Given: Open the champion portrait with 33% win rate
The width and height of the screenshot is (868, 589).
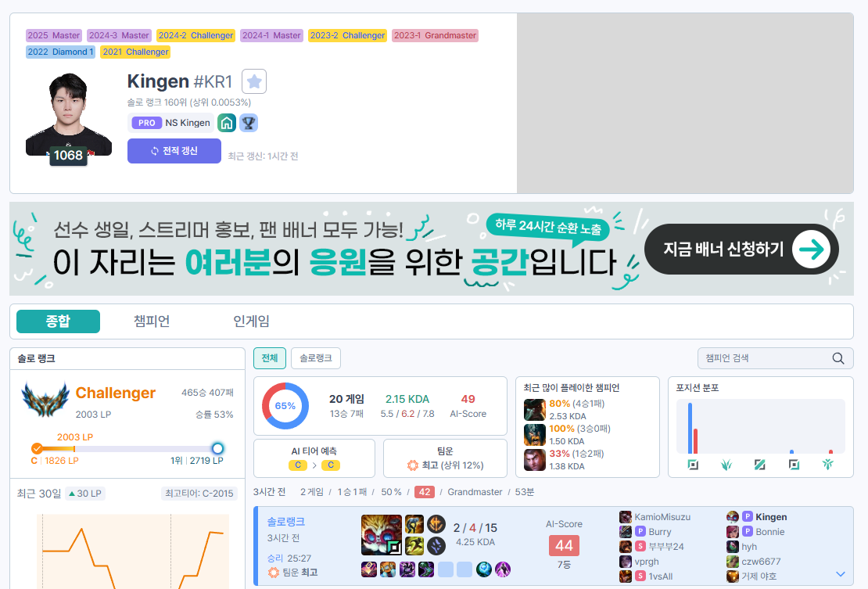Looking at the screenshot, I should tap(535, 459).
